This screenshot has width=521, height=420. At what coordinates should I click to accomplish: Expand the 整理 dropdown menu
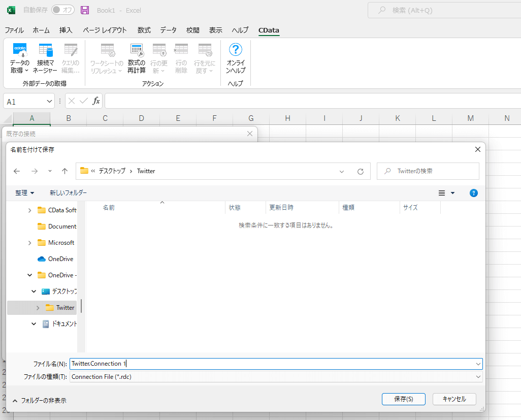(25, 193)
